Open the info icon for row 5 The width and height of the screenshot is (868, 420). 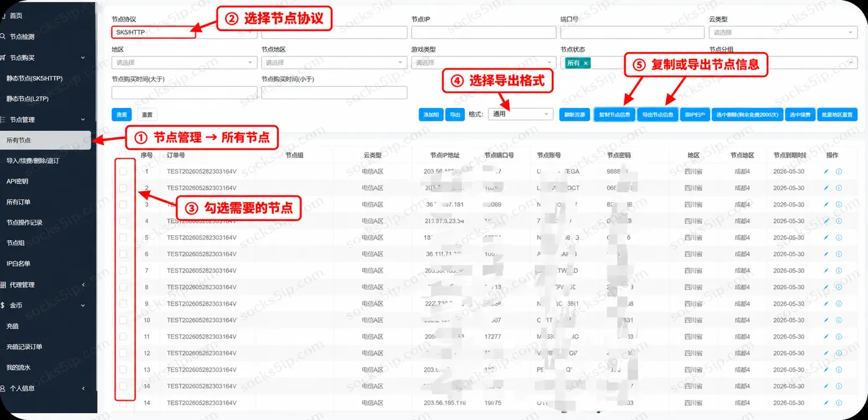pos(839,238)
